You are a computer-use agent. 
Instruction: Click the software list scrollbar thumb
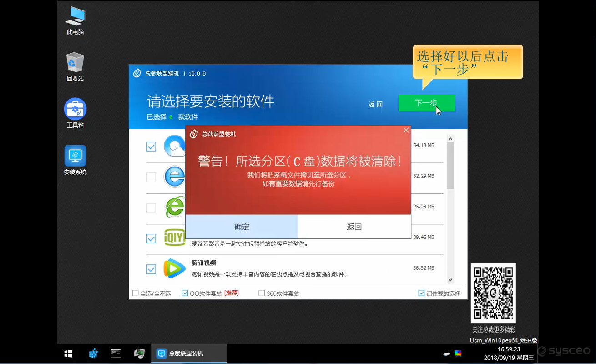450,166
